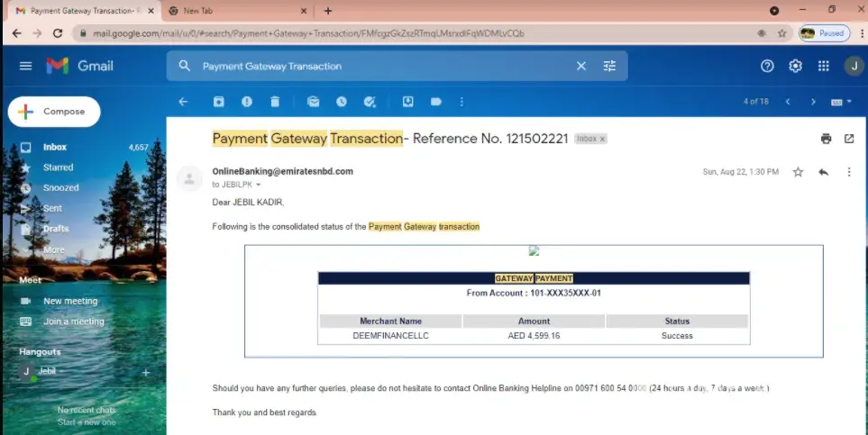Image resolution: width=868 pixels, height=435 pixels.
Task: Start a new Hangouts chat with plus
Action: click(146, 373)
